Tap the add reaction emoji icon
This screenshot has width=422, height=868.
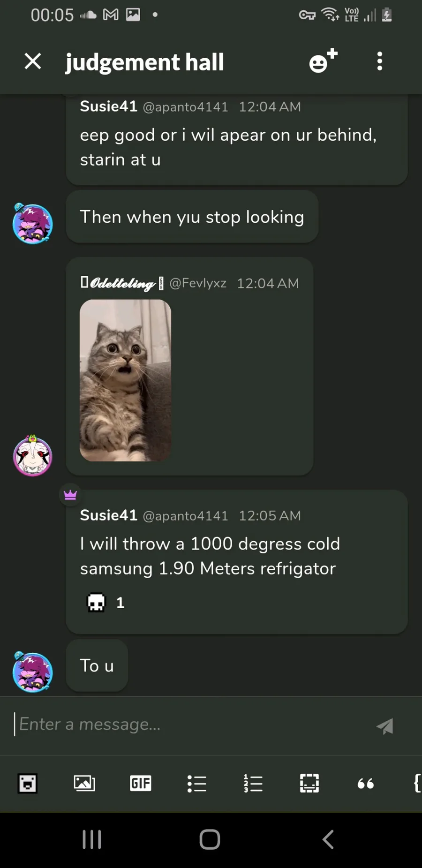click(x=323, y=61)
